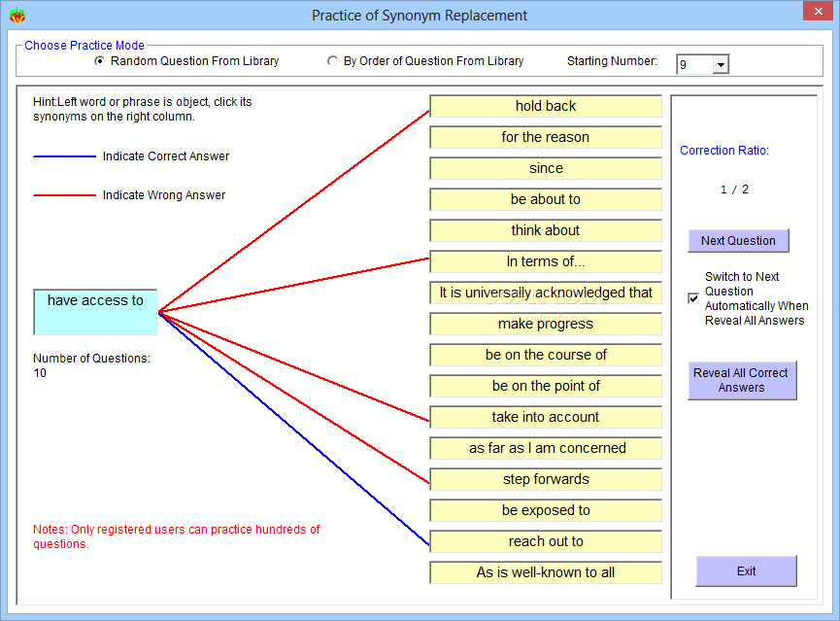Click the 'Correction Ratio:' label
This screenshot has height=621, width=840.
[x=724, y=151]
